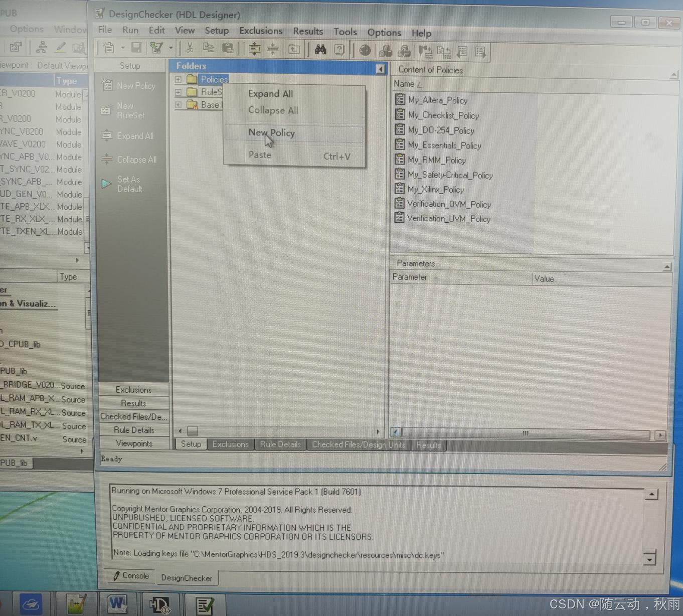683x616 pixels.
Task: Click the Run check toolbar icon
Action: point(156,48)
